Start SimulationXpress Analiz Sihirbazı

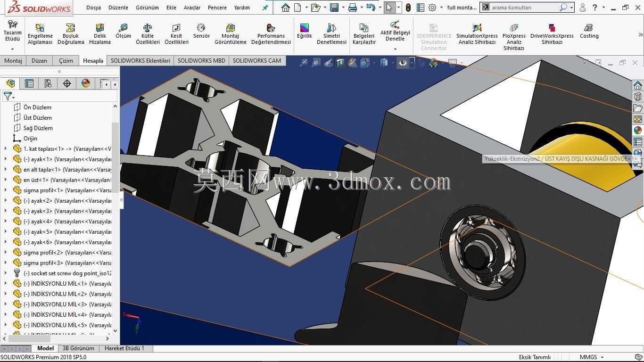click(x=477, y=34)
